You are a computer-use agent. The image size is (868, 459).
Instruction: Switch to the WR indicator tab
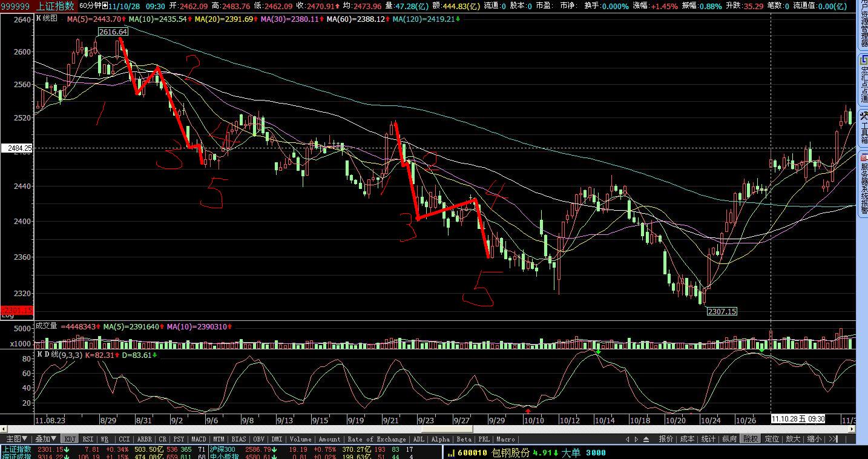click(x=105, y=439)
